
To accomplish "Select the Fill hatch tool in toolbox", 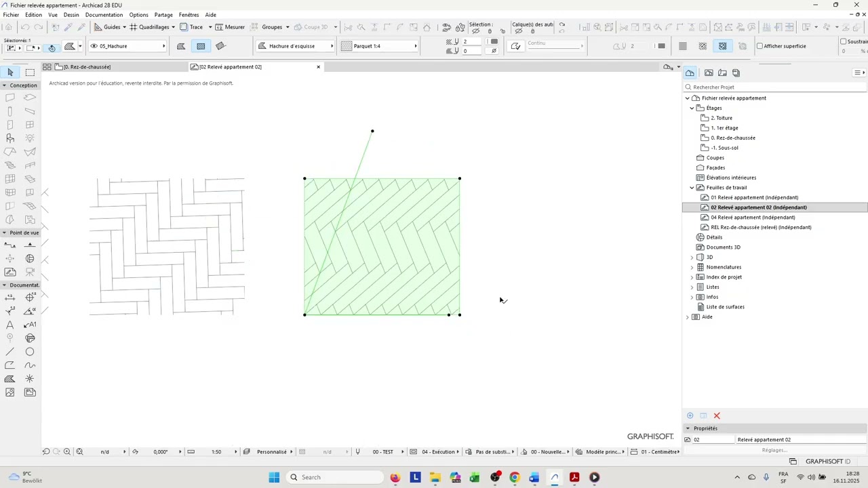I will coord(10,379).
